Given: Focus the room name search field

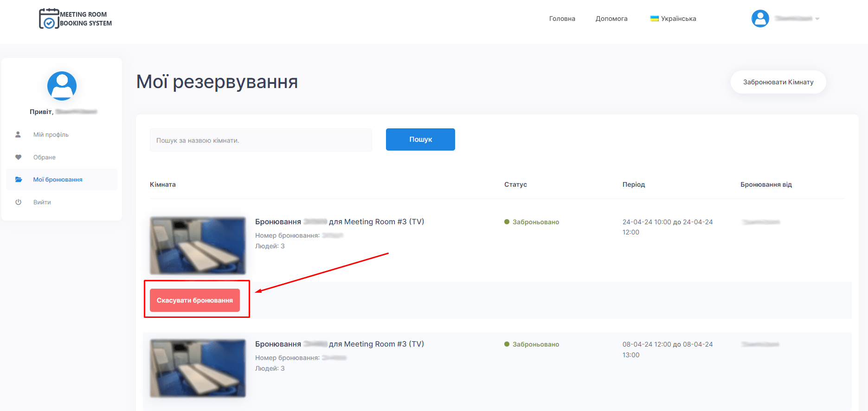Looking at the screenshot, I should coord(261,140).
